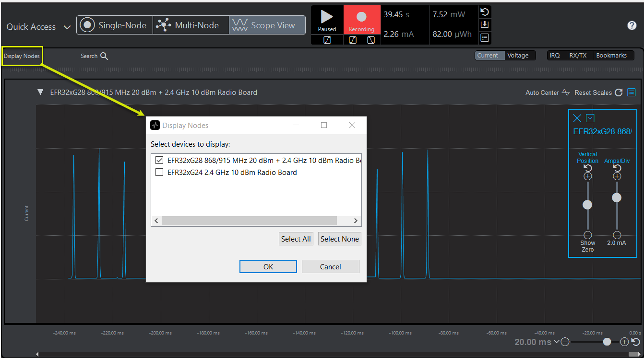The image size is (644, 358).
Task: Switch to Single-Node view
Action: click(x=114, y=25)
